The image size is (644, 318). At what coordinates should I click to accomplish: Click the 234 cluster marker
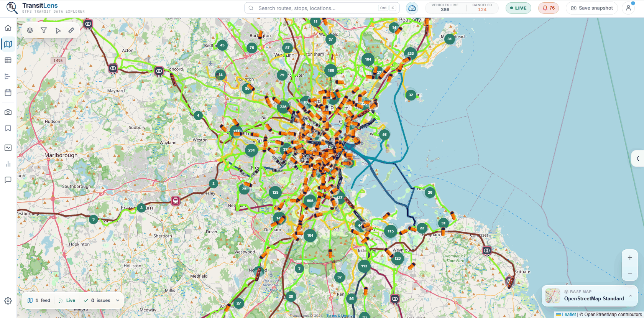pos(251,150)
